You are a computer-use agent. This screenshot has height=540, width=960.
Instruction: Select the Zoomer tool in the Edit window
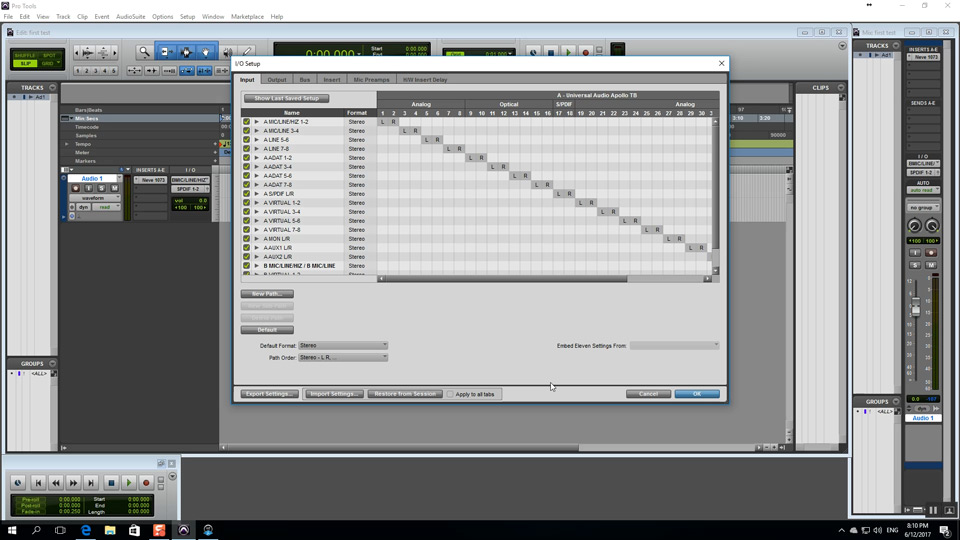click(x=144, y=53)
